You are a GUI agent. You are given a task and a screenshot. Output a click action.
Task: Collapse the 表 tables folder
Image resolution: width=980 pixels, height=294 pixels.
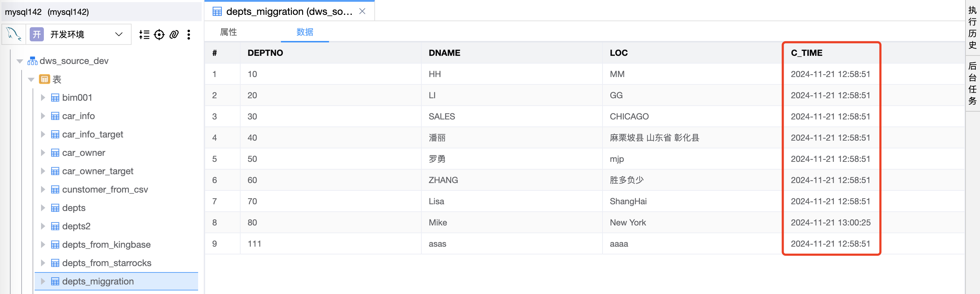click(31, 80)
